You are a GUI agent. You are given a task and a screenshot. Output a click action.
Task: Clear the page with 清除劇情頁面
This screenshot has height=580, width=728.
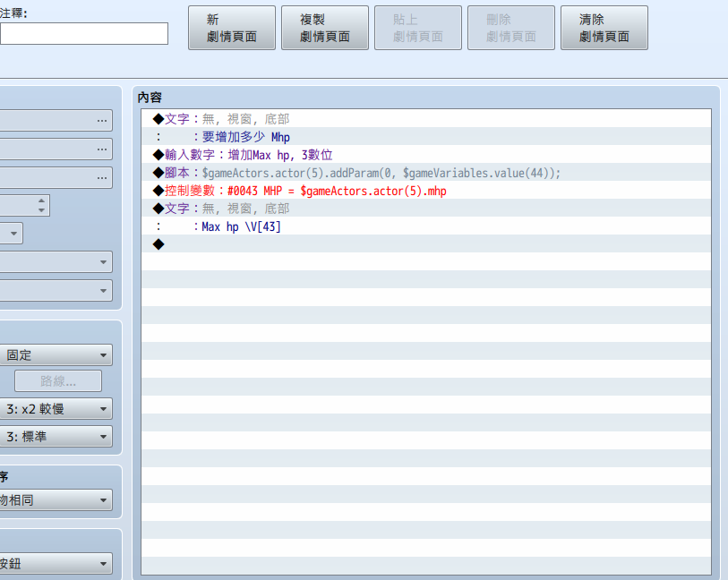pyautogui.click(x=604, y=28)
